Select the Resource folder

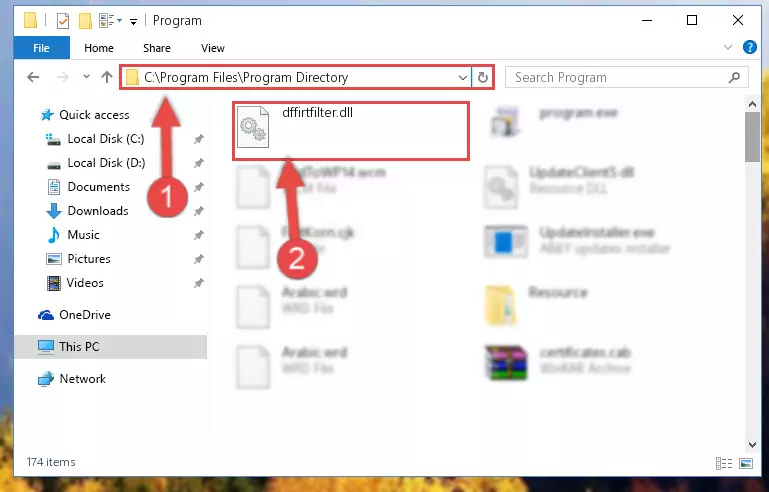[558, 292]
